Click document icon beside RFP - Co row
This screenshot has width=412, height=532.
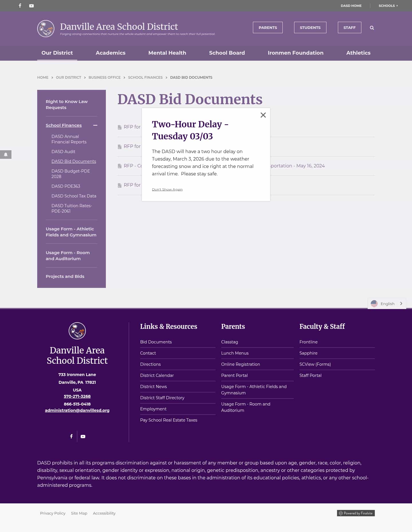(120, 166)
